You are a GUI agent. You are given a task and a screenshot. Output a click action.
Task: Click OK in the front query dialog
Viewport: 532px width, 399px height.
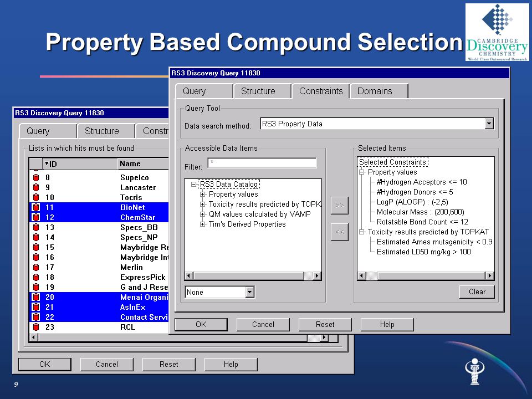point(201,324)
